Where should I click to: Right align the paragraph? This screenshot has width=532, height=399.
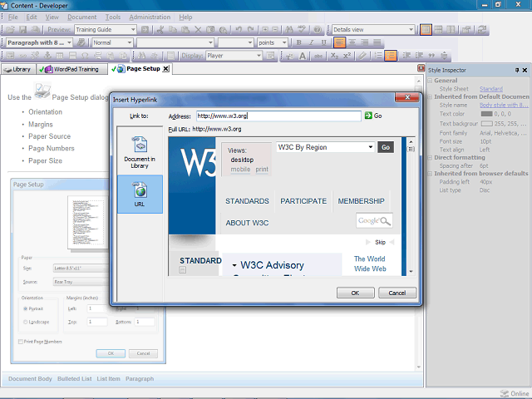[364, 42]
